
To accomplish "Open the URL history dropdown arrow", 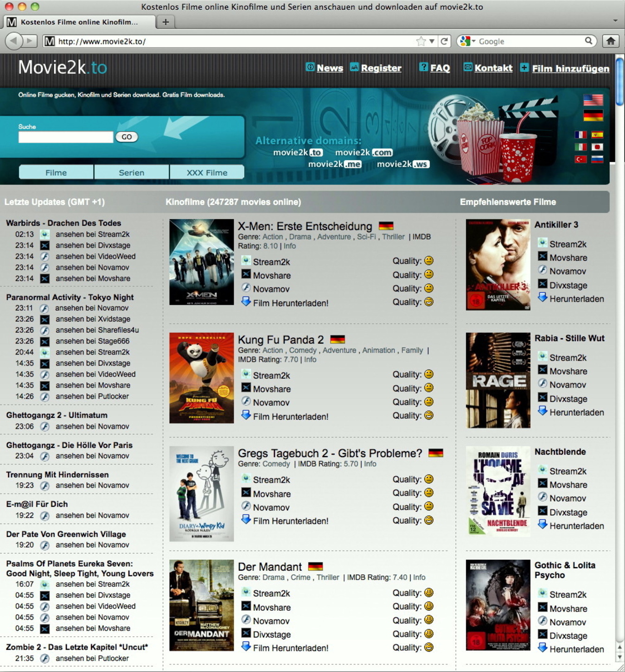I will pos(432,41).
